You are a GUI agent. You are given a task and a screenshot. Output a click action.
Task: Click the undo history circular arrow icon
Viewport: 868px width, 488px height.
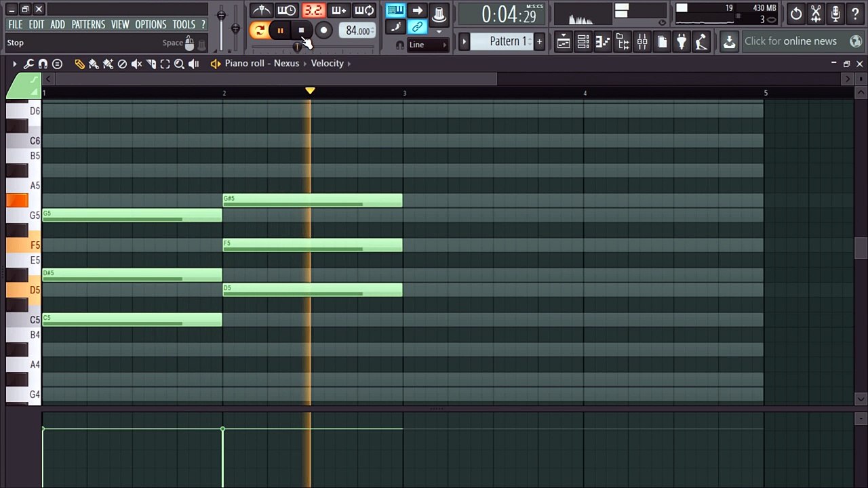pyautogui.click(x=796, y=14)
